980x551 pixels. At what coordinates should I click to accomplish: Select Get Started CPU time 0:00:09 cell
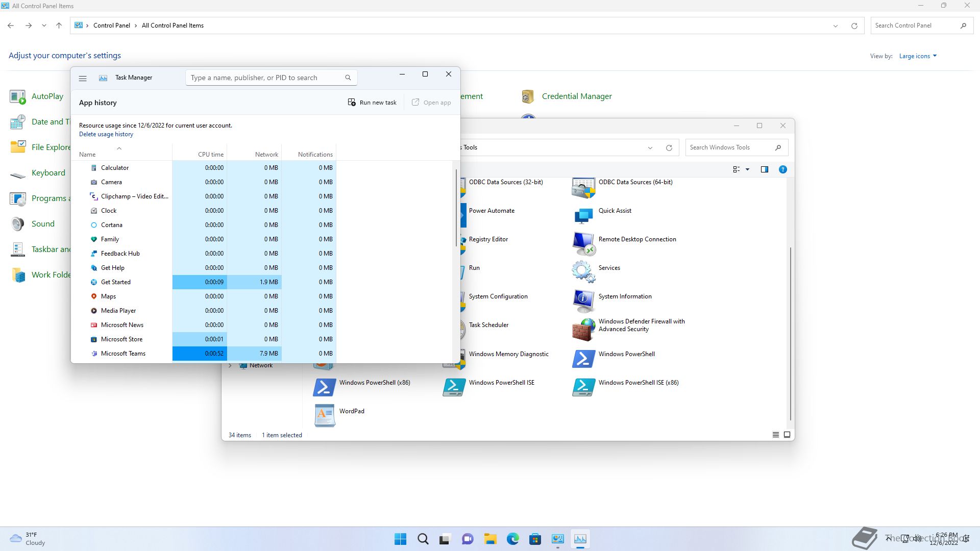coord(200,282)
